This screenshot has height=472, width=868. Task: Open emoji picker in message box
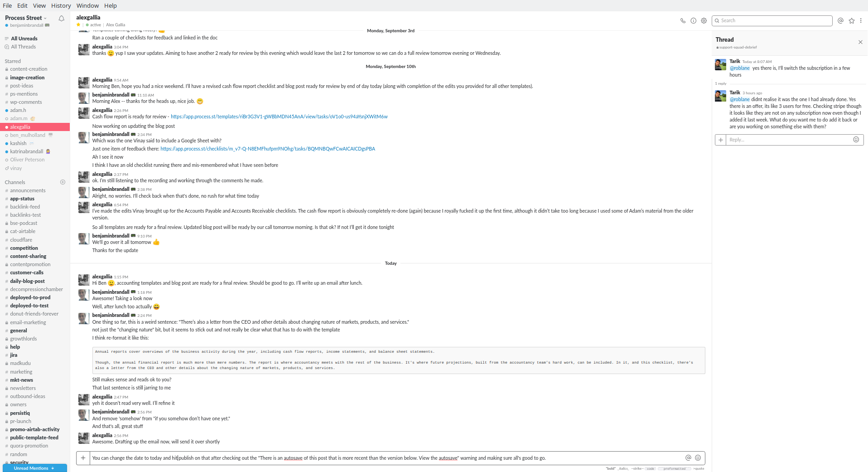698,458
